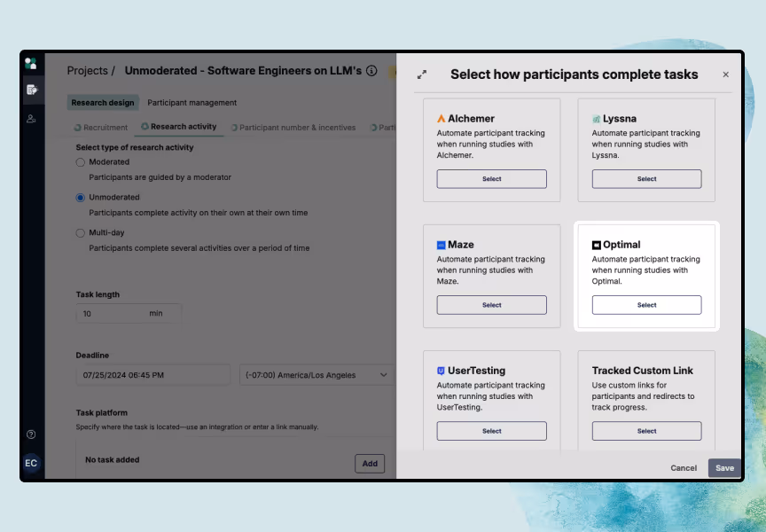The width and height of the screenshot is (766, 532).
Task: Select the Maze integration
Action: 491,305
